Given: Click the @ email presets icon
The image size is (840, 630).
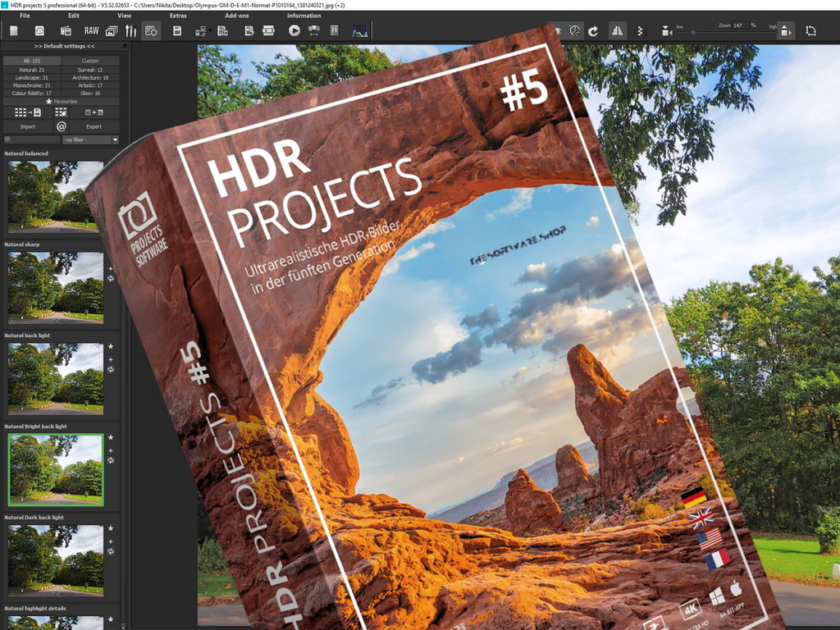Looking at the screenshot, I should (x=62, y=126).
